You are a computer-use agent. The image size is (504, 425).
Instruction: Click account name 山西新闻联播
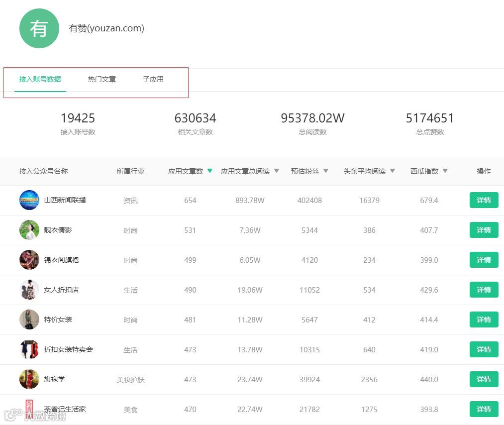[65, 200]
